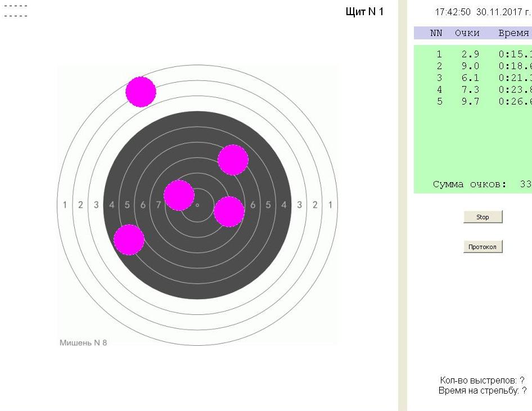Click the Мишень N 8 label
This screenshot has height=411, width=532.
[83, 343]
